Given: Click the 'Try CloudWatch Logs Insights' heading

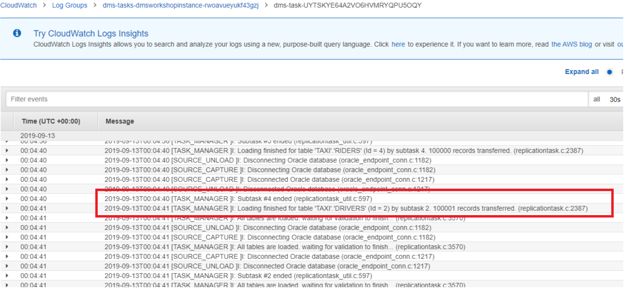Looking at the screenshot, I should pyautogui.click(x=91, y=34).
